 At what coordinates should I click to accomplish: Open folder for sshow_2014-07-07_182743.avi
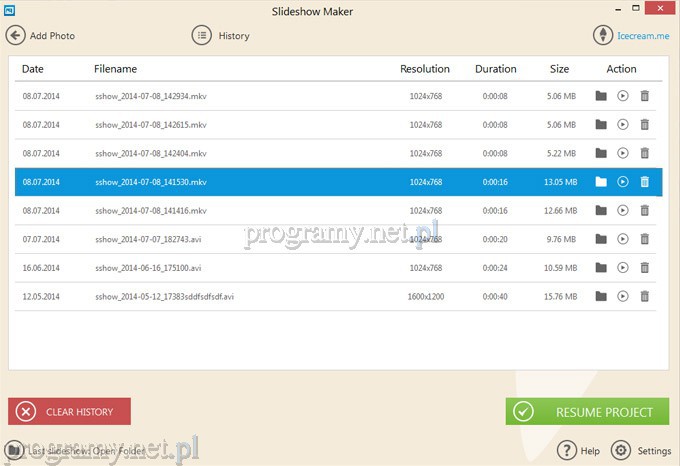601,240
